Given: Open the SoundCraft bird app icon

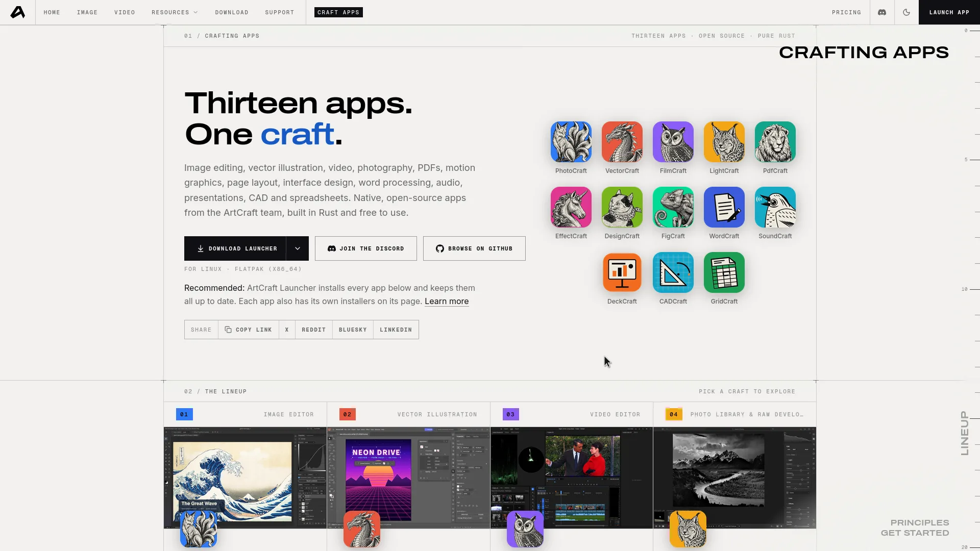Looking at the screenshot, I should (775, 207).
